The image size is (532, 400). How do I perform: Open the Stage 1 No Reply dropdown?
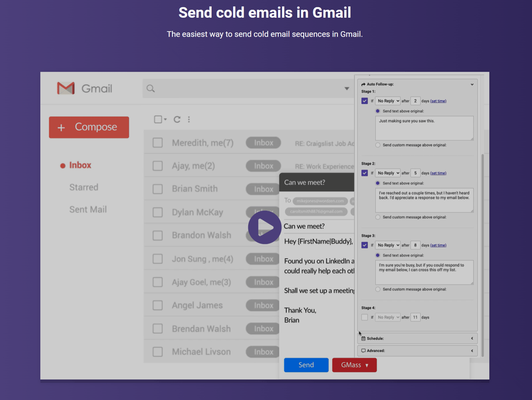pyautogui.click(x=388, y=101)
